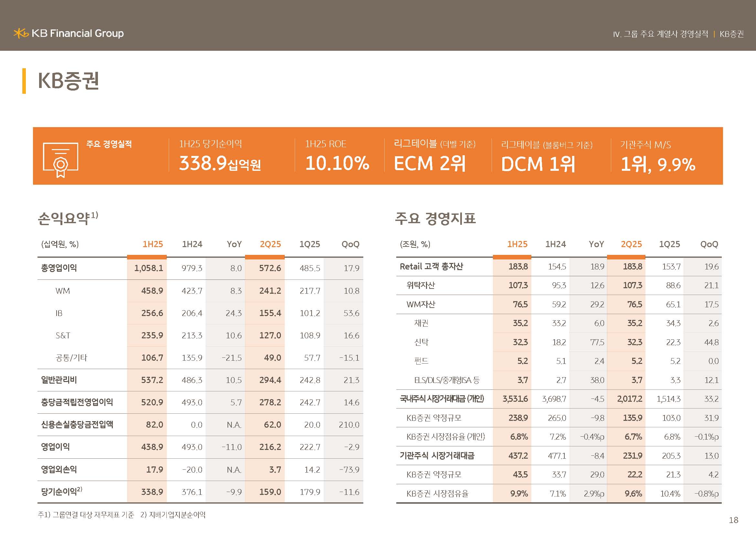Click the 주요 경영지표 section heading
This screenshot has height=535, width=756.
(435, 218)
